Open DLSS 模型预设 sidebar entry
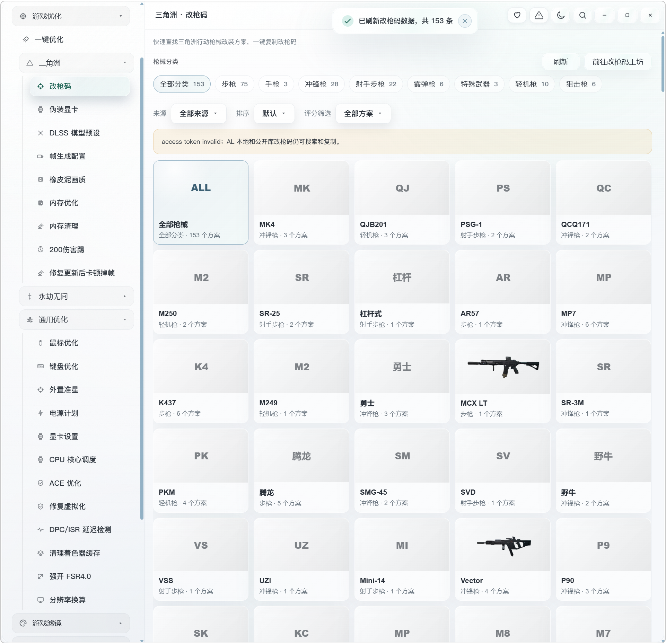 [x=80, y=133]
